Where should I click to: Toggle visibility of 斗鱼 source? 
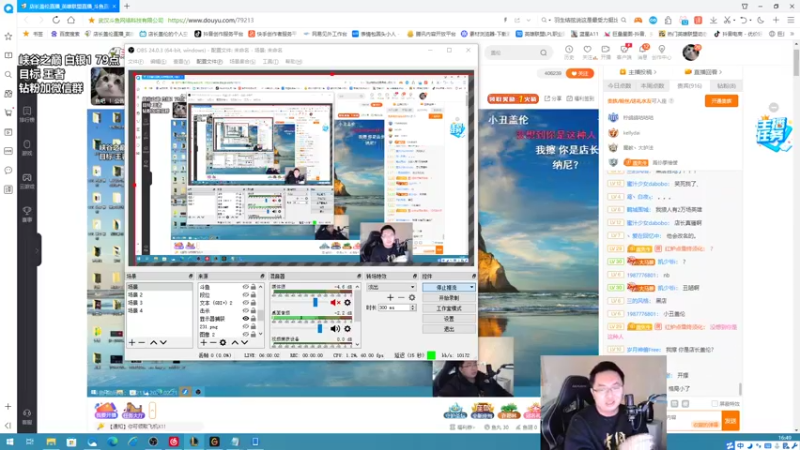pyautogui.click(x=245, y=287)
